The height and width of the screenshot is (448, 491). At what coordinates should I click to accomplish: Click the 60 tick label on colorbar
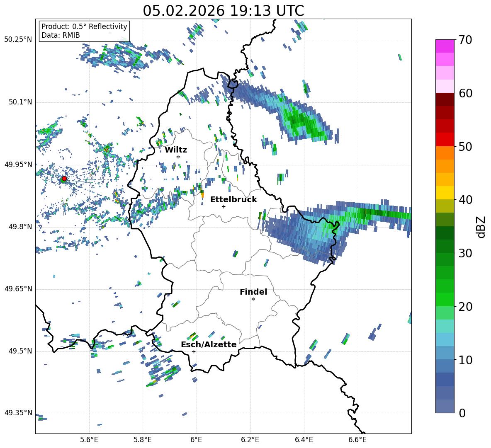(x=465, y=93)
